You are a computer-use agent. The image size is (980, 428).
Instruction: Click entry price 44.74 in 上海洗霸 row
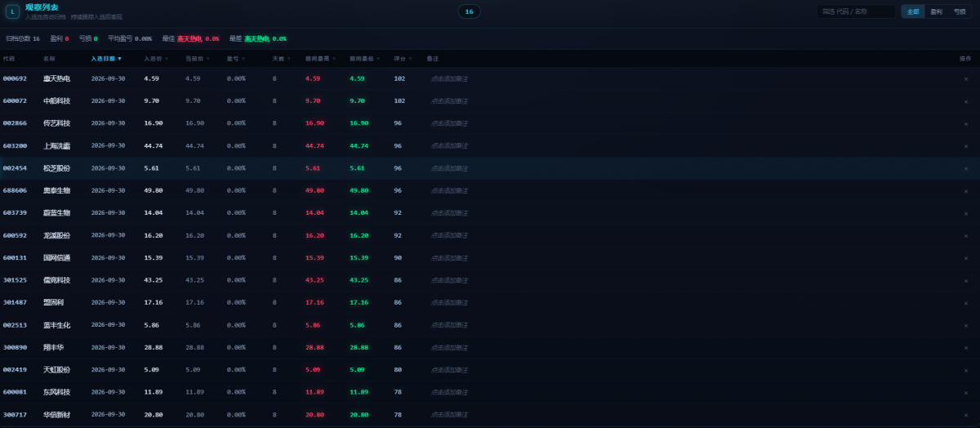coord(154,145)
